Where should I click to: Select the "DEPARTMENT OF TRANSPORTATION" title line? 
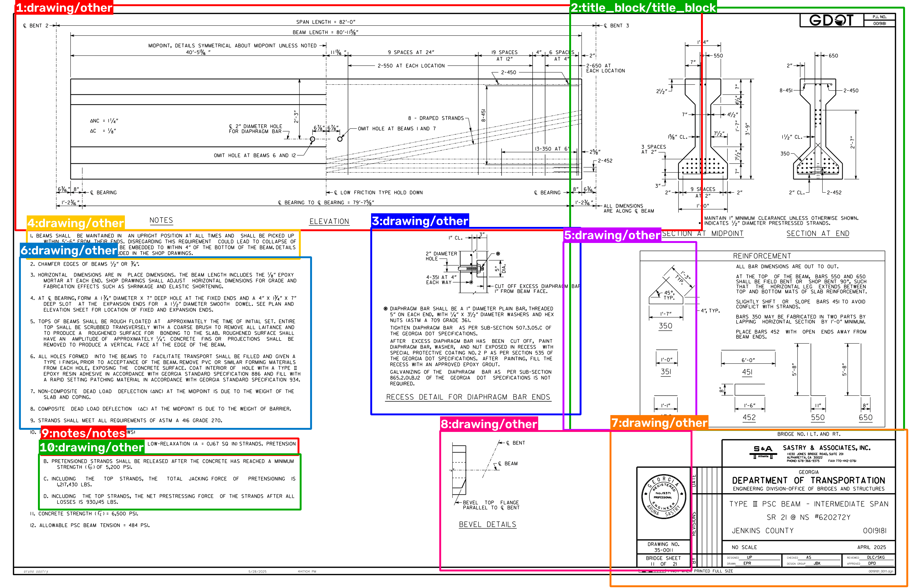coord(808,480)
